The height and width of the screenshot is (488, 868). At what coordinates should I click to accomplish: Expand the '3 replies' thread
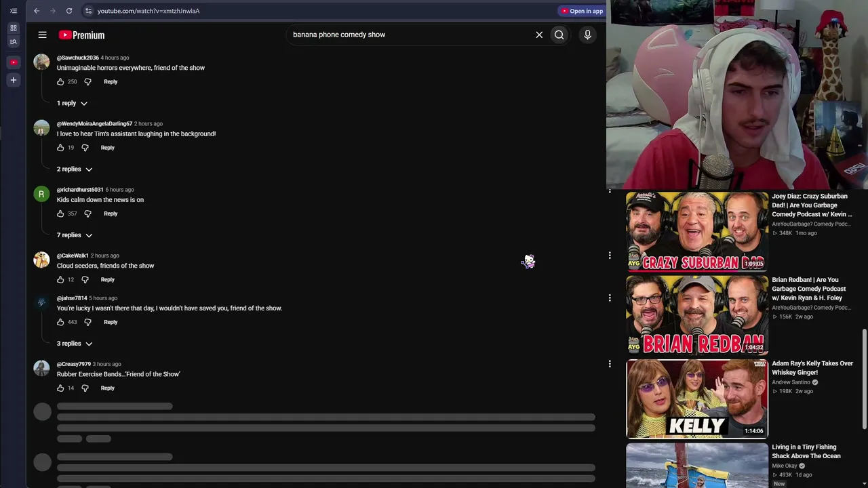(75, 344)
